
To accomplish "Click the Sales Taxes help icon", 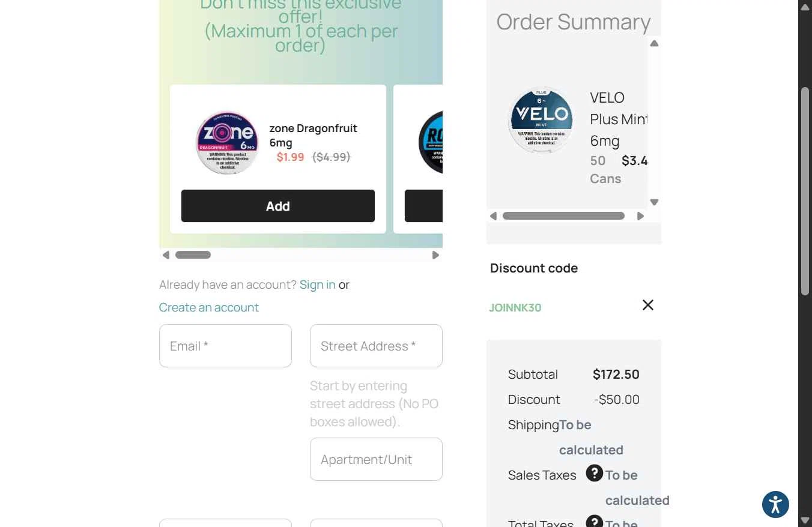I will pos(594,473).
